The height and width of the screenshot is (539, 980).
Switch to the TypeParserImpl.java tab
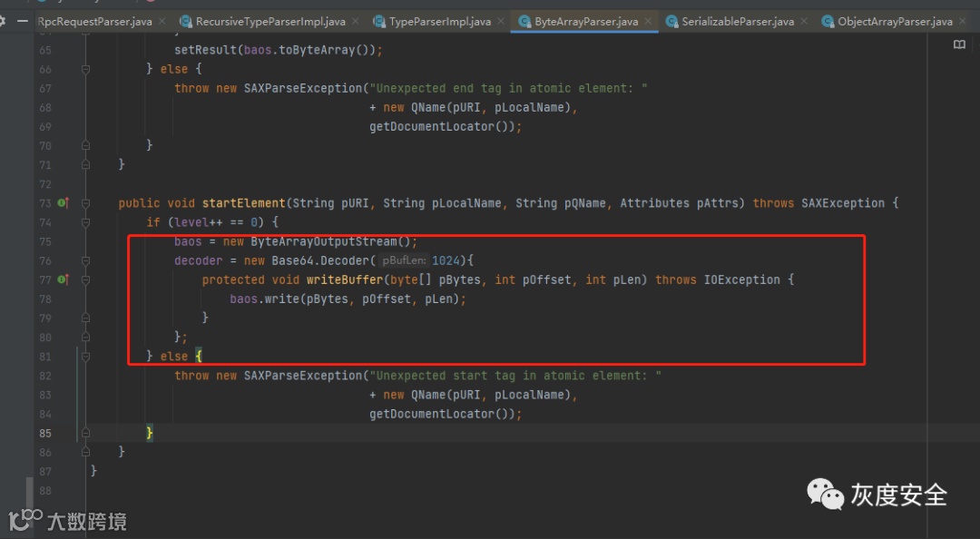(x=440, y=21)
